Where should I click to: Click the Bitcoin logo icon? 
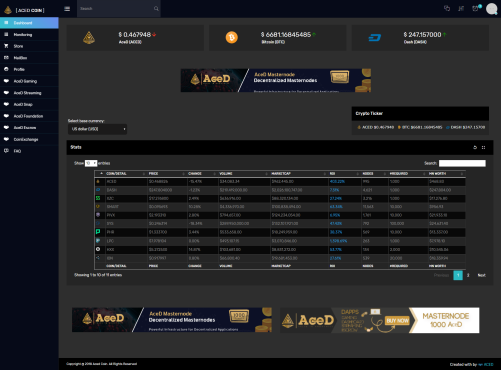point(232,37)
